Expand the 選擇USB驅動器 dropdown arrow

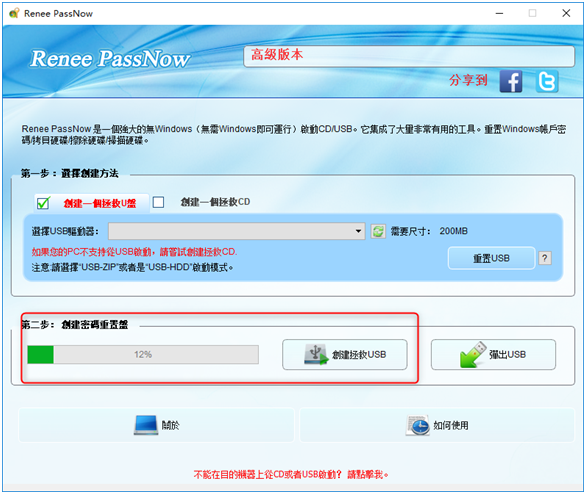358,231
